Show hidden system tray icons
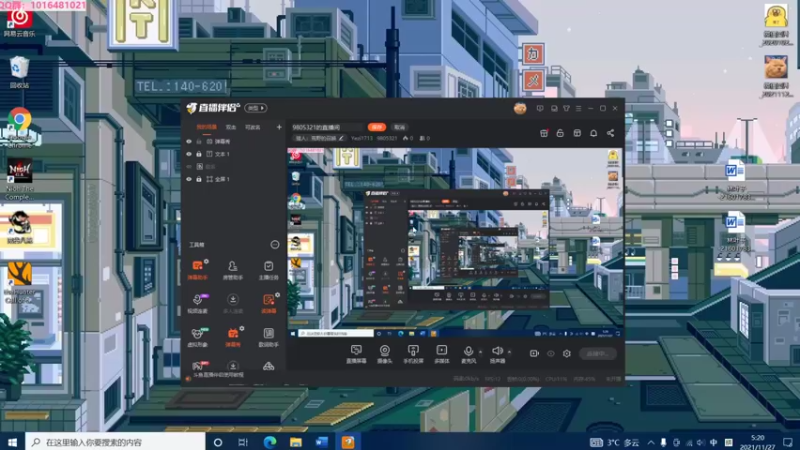Viewport: 800px width, 450px height. point(651,442)
